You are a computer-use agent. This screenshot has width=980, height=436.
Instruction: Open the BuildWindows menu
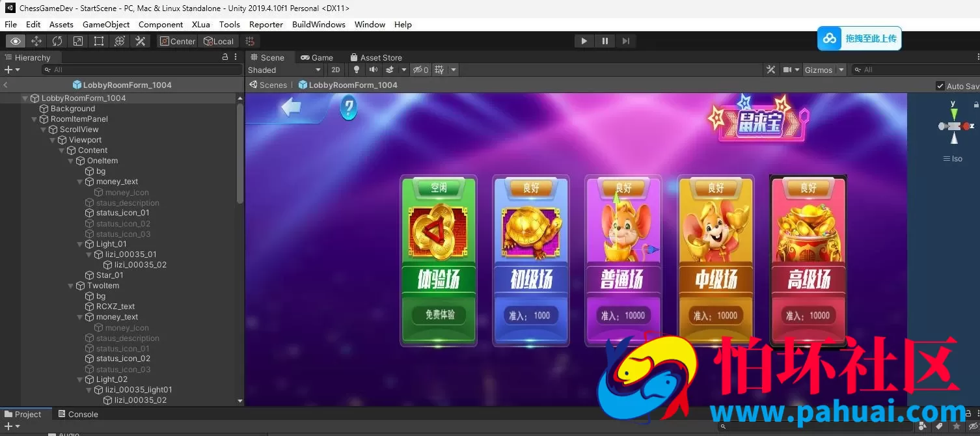pyautogui.click(x=319, y=24)
